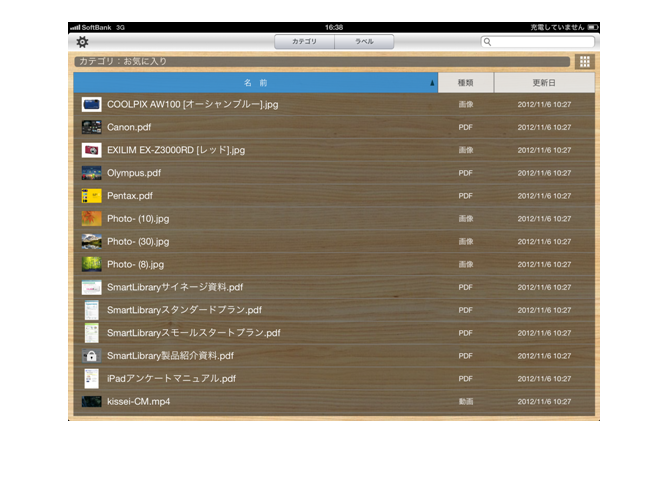Select file name EXILIM EX-Z3000RD [レッド].jpg
The height and width of the screenshot is (490, 650).
176,150
